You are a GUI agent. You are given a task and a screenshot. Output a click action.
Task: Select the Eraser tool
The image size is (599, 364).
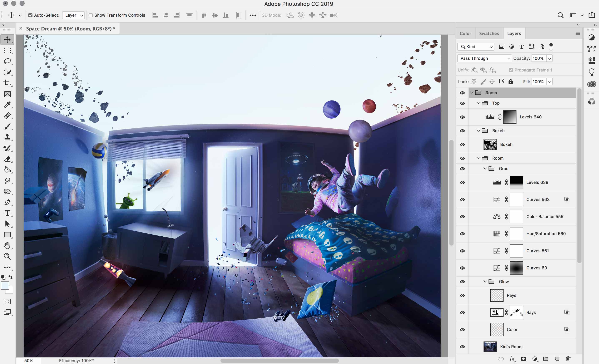coord(8,159)
